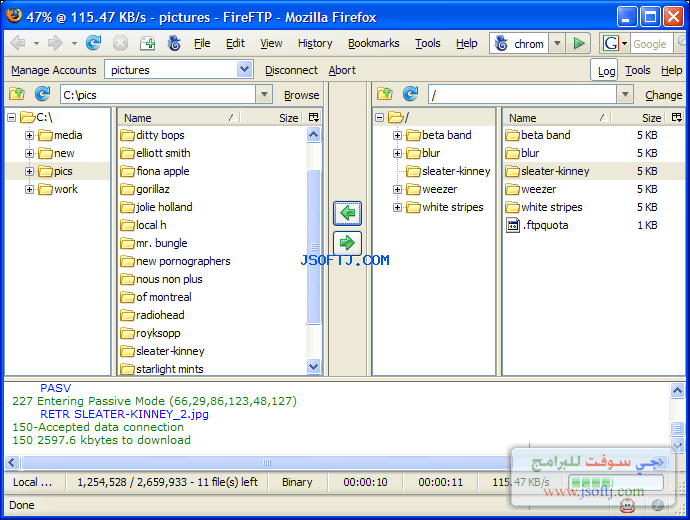Open the File menu
This screenshot has width=690, height=520.
coord(202,43)
